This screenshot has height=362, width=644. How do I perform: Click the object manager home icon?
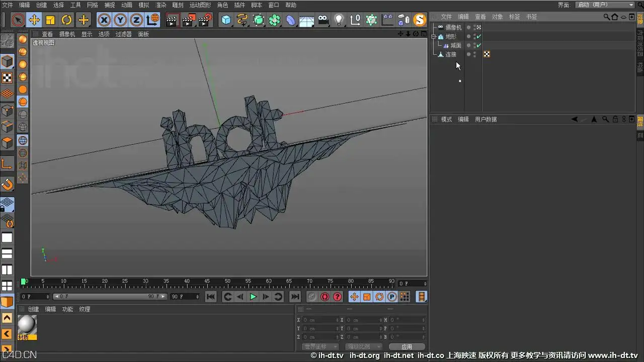pos(615,17)
